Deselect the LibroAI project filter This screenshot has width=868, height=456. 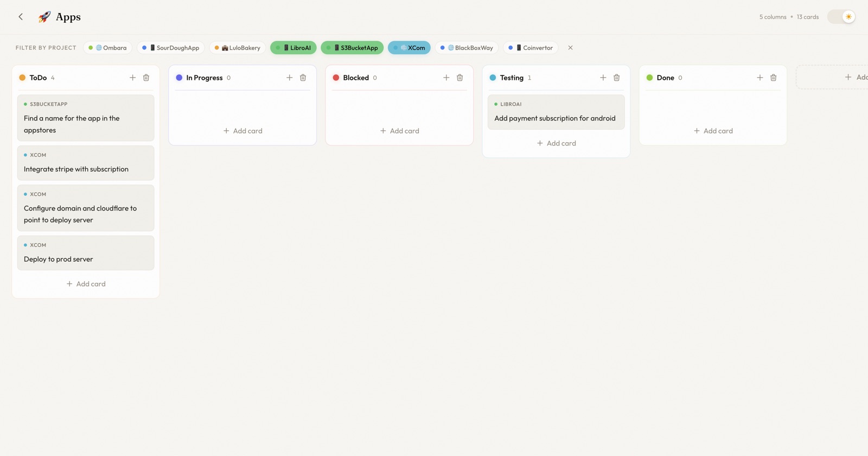tap(293, 48)
